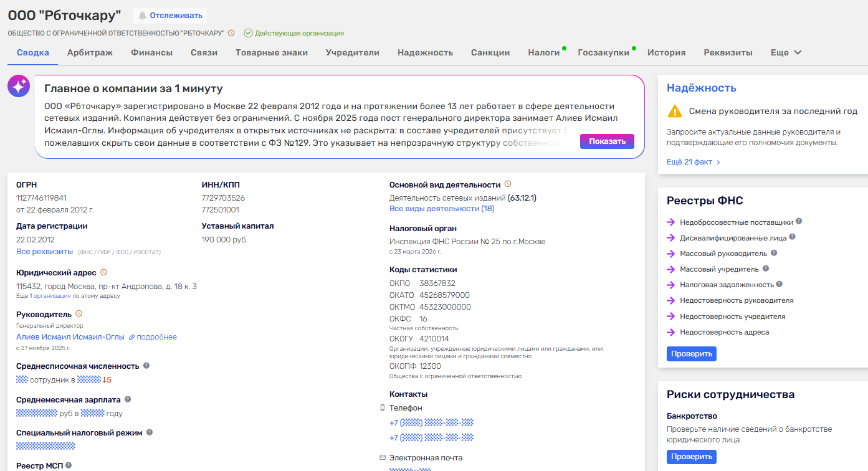Click the second masked phone number
This screenshot has width=868, height=471.
[x=431, y=438]
